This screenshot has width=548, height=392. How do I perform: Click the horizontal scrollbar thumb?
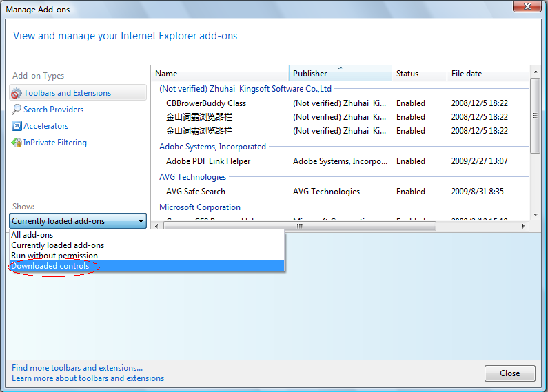(300, 226)
